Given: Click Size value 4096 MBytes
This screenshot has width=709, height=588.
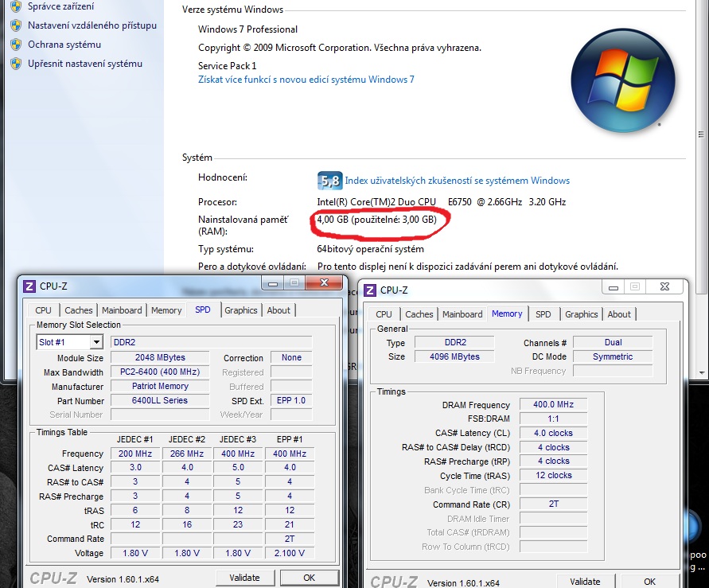Looking at the screenshot, I should (454, 356).
